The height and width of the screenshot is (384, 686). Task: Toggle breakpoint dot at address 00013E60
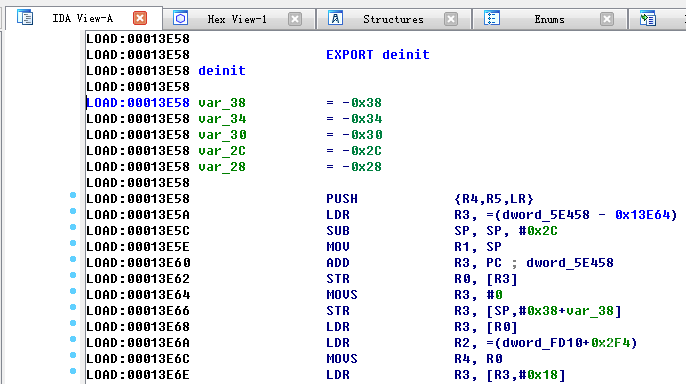(73, 259)
